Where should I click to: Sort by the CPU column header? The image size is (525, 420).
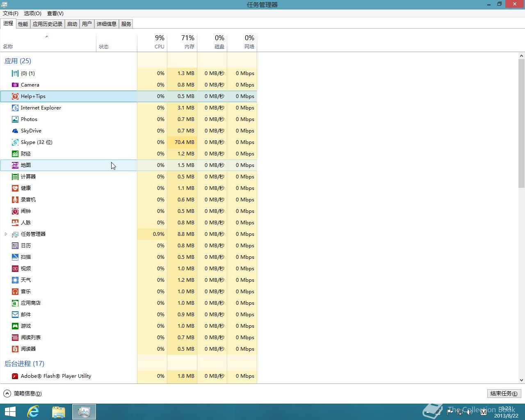[x=152, y=43]
